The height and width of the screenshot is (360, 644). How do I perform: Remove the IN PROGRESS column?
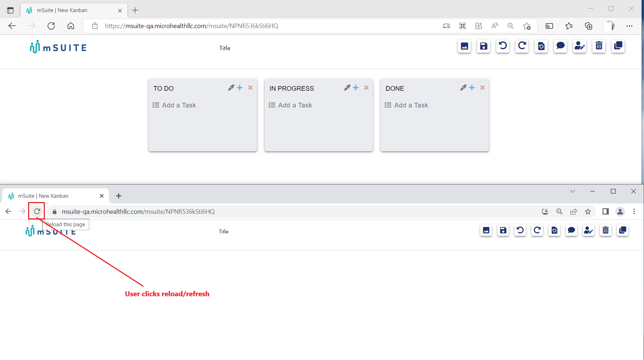pos(366,88)
